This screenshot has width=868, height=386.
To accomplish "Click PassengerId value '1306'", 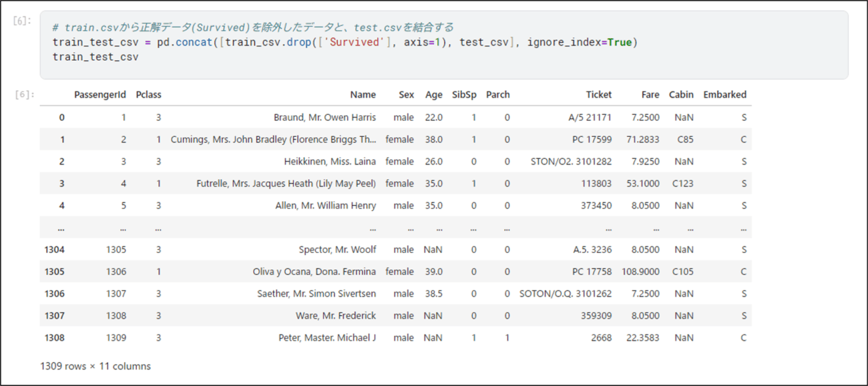I will tap(116, 272).
